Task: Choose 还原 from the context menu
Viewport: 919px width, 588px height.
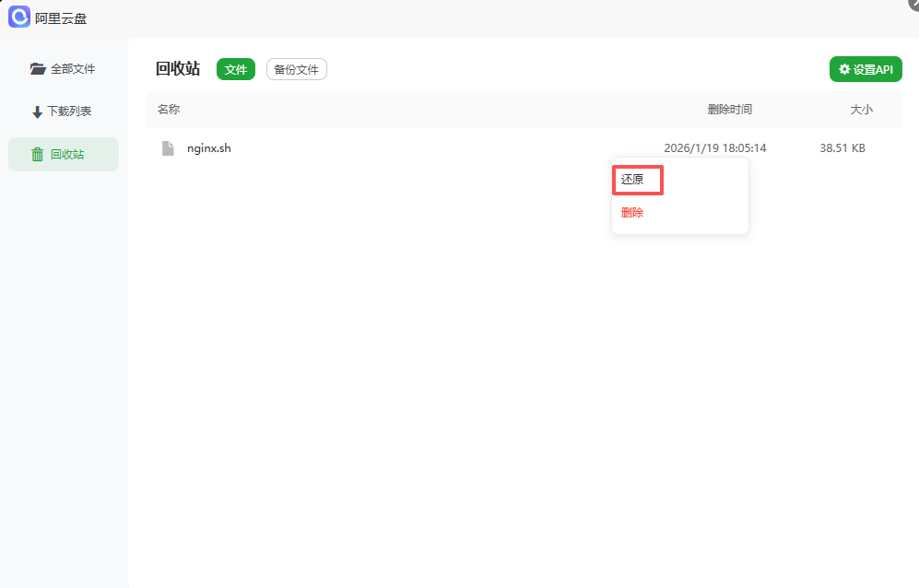Action: point(636,179)
